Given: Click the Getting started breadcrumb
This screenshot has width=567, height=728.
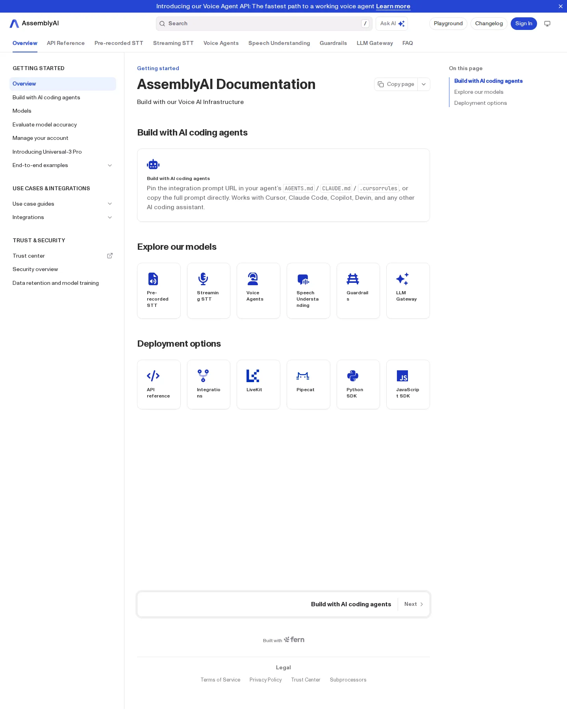Looking at the screenshot, I should pos(158,69).
